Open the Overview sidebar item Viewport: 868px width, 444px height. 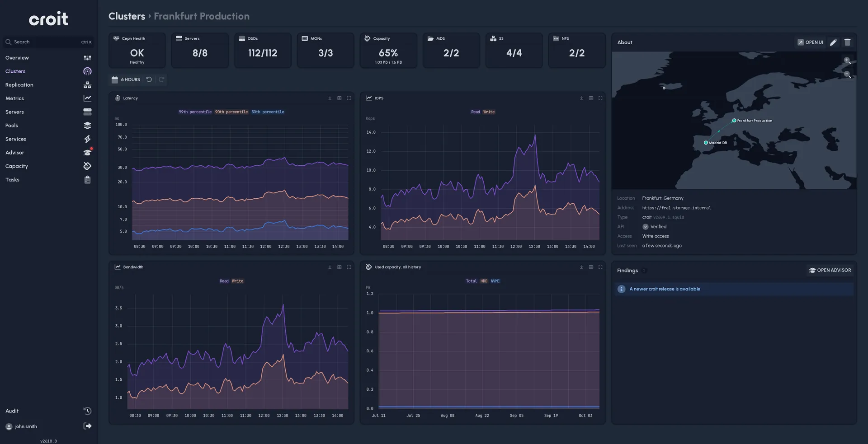(x=48, y=58)
